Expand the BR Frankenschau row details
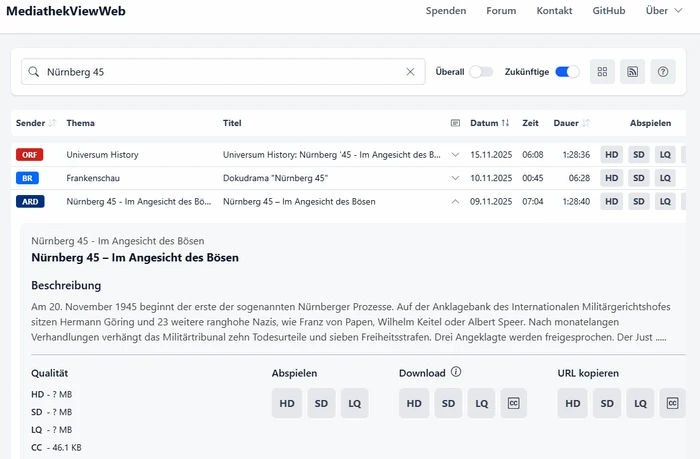This screenshot has width=700, height=459. tap(456, 178)
